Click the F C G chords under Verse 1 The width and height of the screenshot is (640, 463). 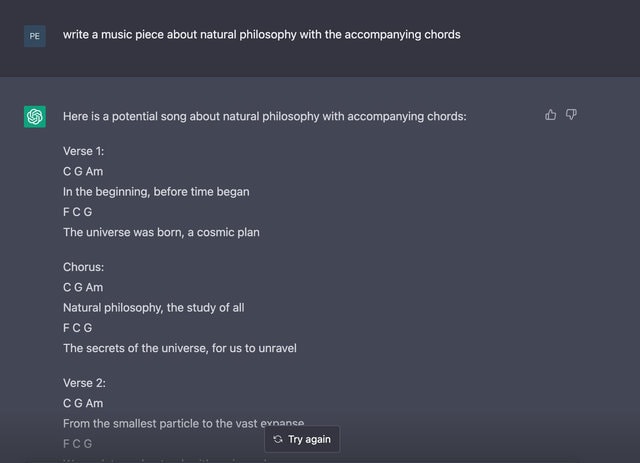(x=78, y=212)
